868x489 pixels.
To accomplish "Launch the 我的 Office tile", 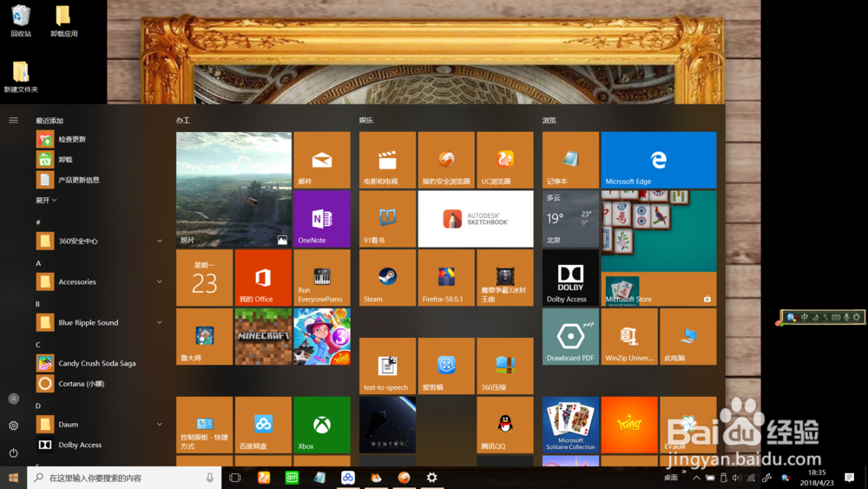I will click(x=263, y=277).
